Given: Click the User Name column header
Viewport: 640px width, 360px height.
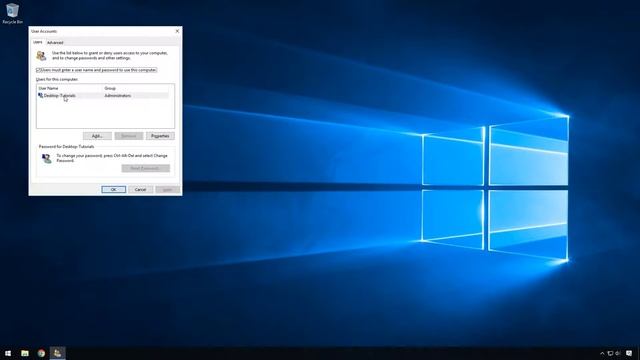Looking at the screenshot, I should [x=49, y=88].
